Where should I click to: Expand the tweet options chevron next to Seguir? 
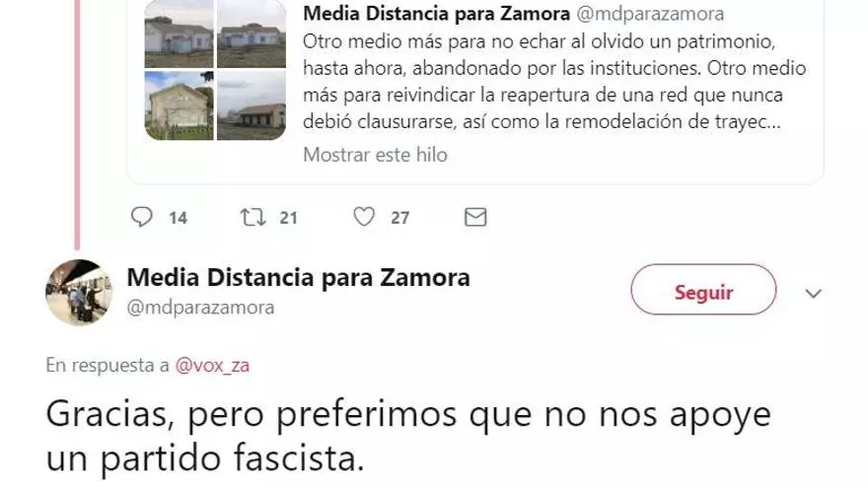(813, 293)
